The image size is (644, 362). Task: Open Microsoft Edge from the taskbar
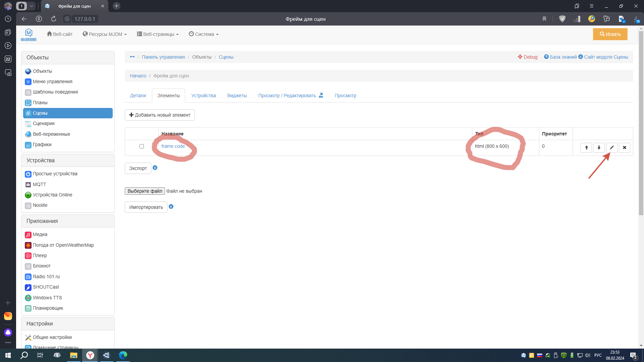point(123,355)
